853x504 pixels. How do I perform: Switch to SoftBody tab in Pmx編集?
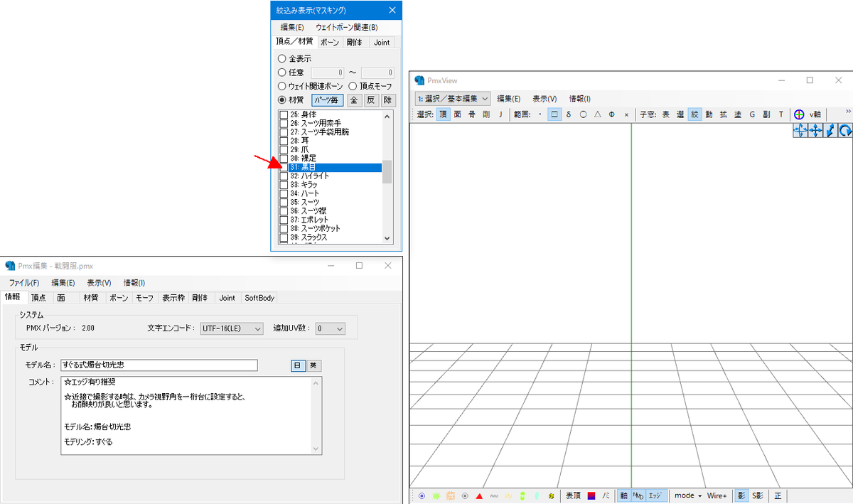[259, 298]
